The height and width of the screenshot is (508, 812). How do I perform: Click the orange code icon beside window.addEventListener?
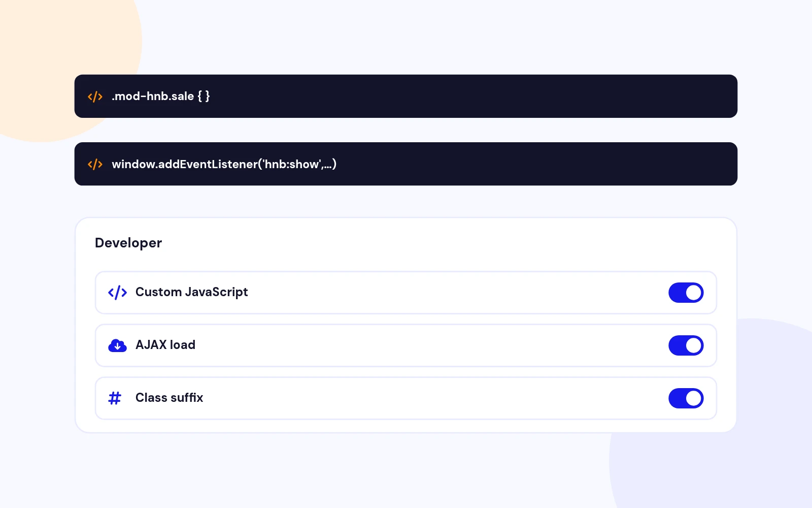[95, 164]
